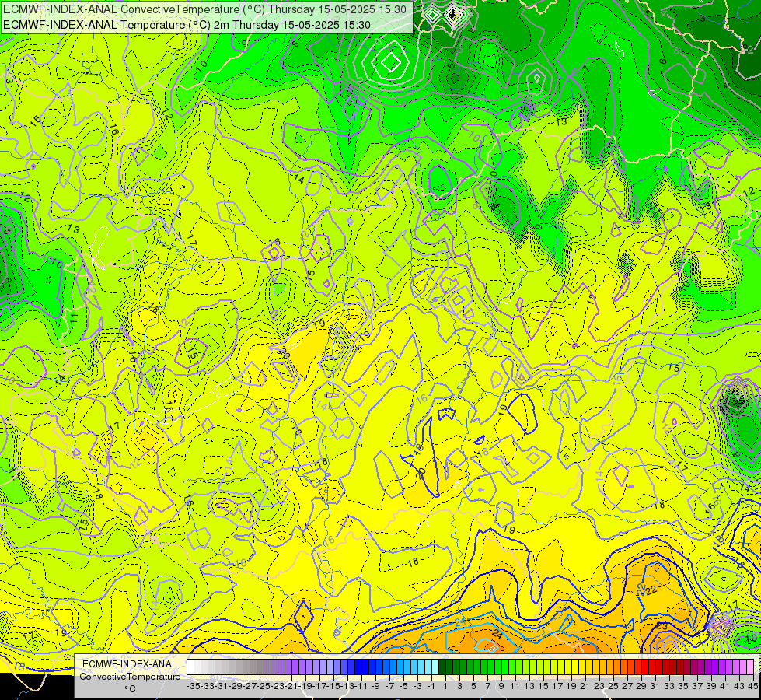Click ConvectiveTemperature label in the legend
This screenshot has width=761, height=700.
(130, 676)
